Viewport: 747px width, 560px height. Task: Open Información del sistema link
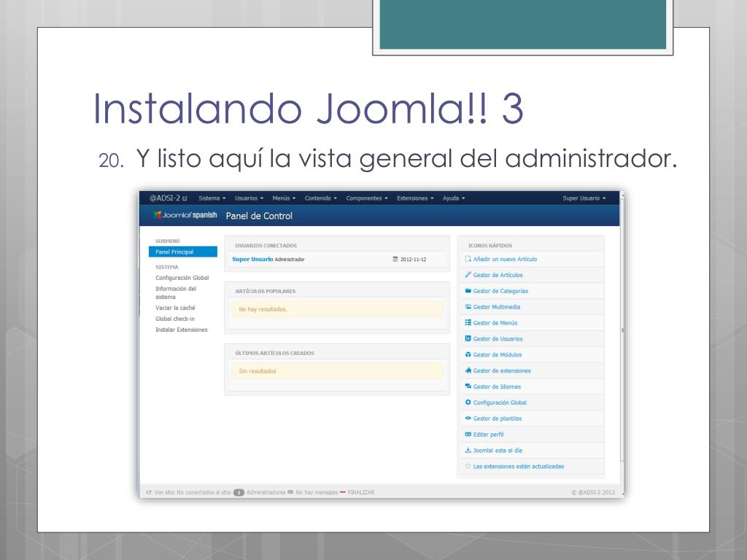175,292
